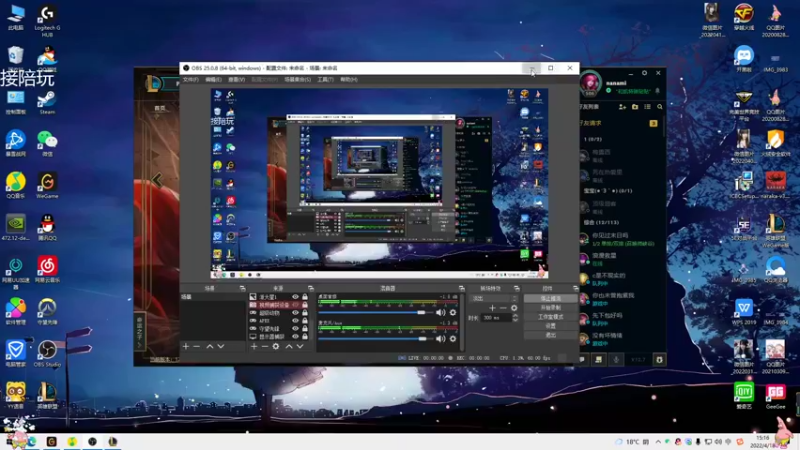Screen dimensions: 800x450
Task: Open 工具(T) menu in OBS
Action: coord(325,80)
